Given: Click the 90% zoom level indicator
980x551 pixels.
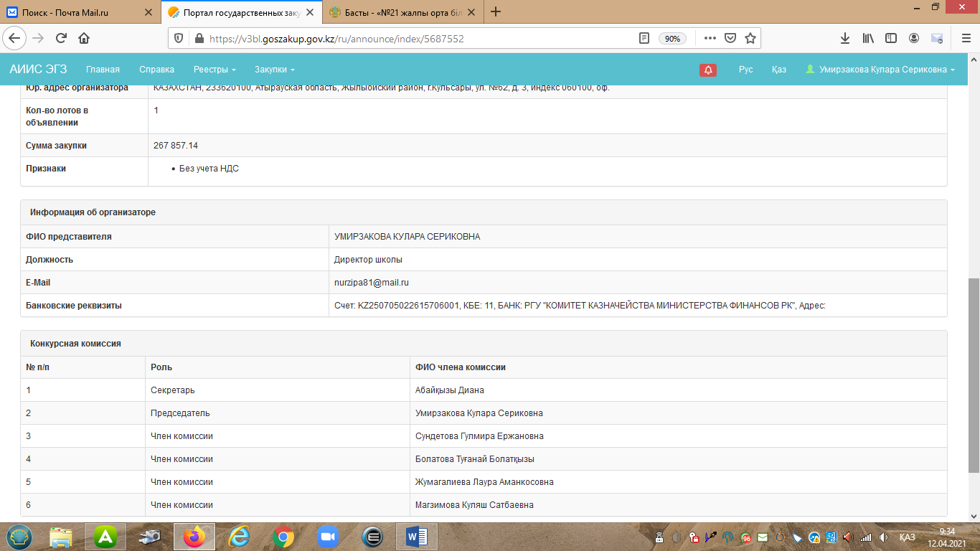Looking at the screenshot, I should (x=672, y=39).
